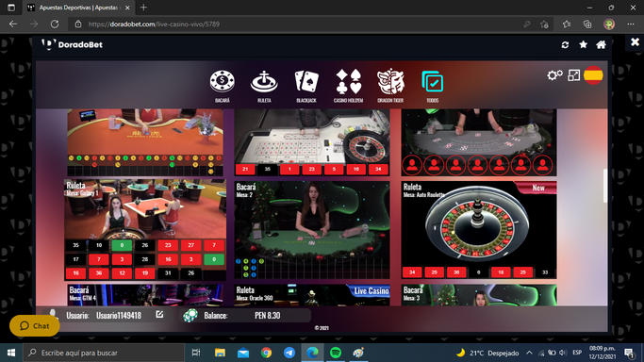Image resolution: width=644 pixels, height=362 pixels.
Task: Open the Edge profile avatar
Action: click(x=609, y=25)
